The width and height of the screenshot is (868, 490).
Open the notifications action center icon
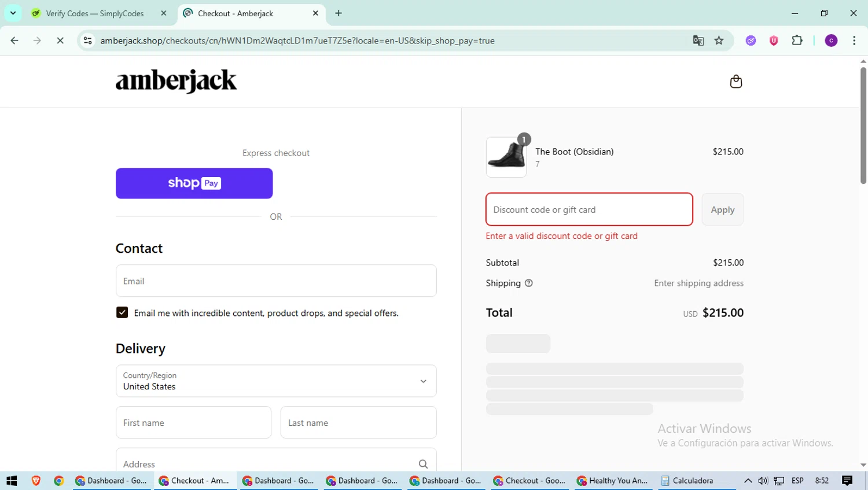pyautogui.click(x=847, y=481)
